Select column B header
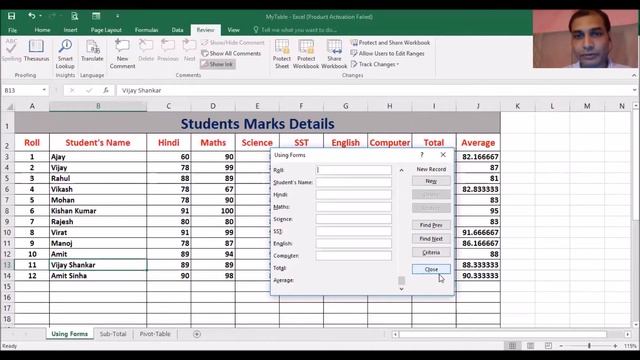 tap(98, 106)
